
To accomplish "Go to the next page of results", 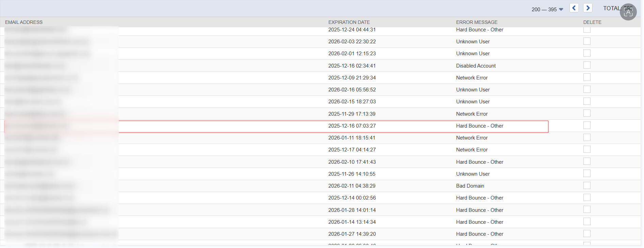I will pos(587,8).
